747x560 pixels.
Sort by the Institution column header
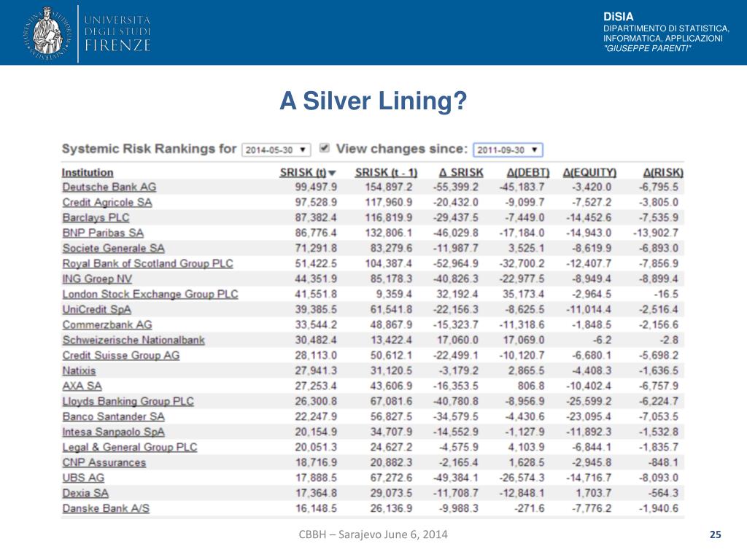[88, 172]
